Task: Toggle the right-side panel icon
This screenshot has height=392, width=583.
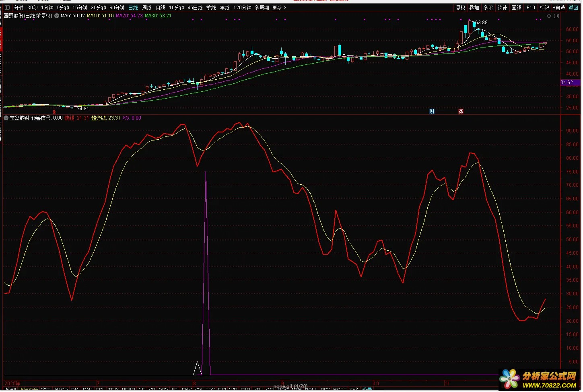Action: pos(556,16)
